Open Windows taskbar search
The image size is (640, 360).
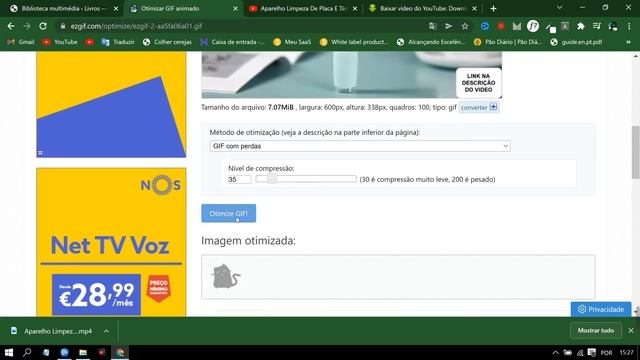27,352
